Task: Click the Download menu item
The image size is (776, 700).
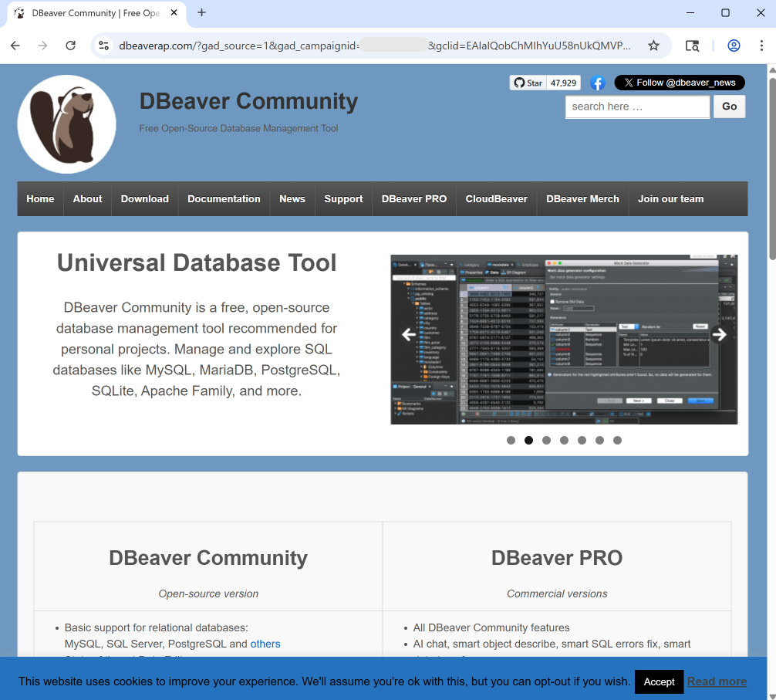Action: tap(144, 198)
